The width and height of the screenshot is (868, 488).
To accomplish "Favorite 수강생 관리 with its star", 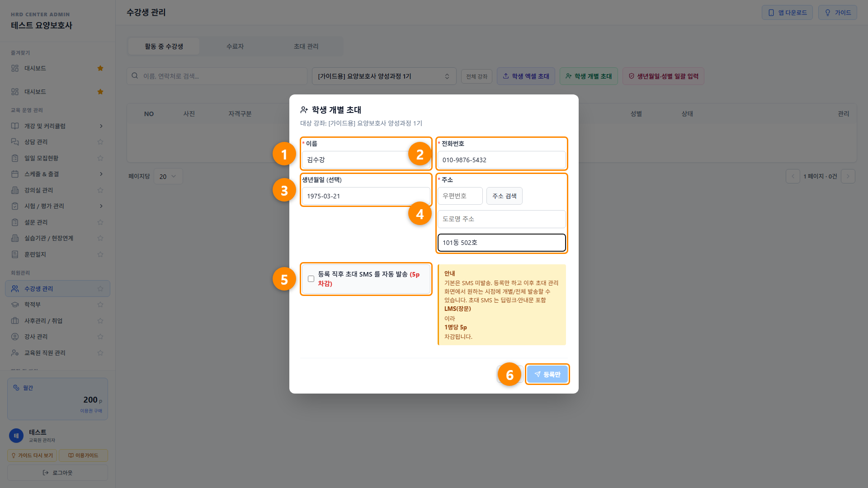I will coord(100,289).
